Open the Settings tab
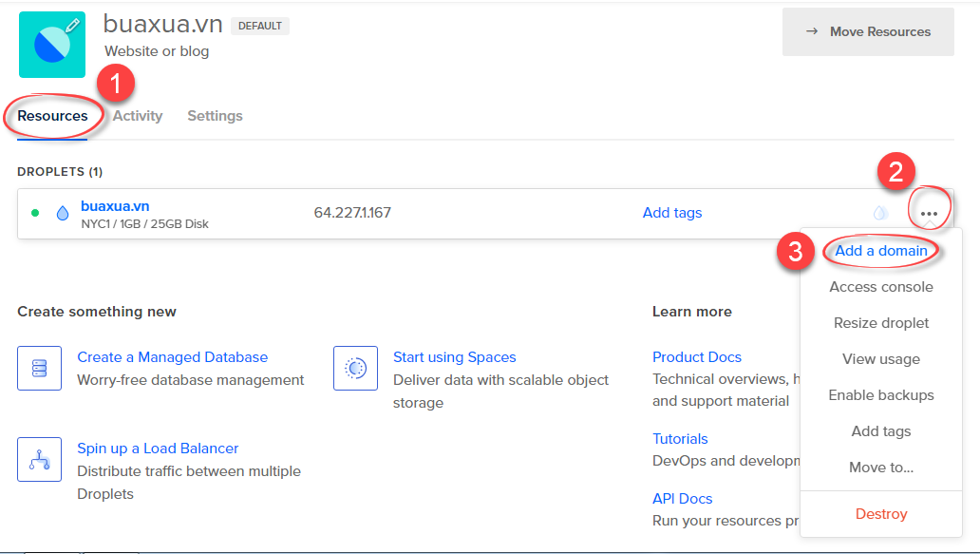Screen dimensions: 980x554 [215, 116]
